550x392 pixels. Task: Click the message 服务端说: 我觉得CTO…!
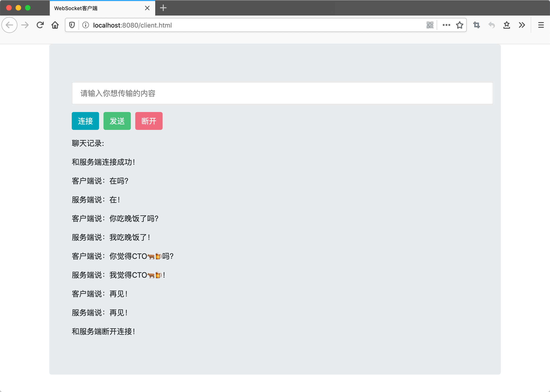(119, 275)
